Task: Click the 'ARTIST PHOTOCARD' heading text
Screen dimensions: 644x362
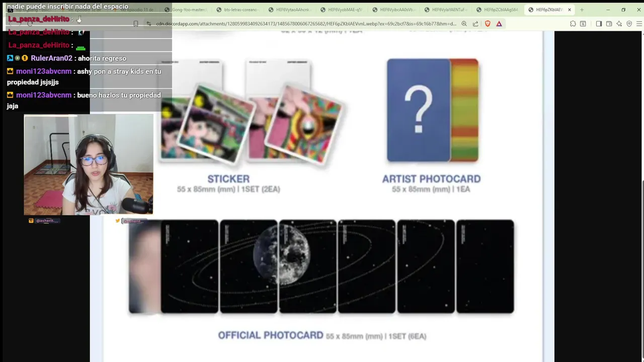Action: point(431,179)
